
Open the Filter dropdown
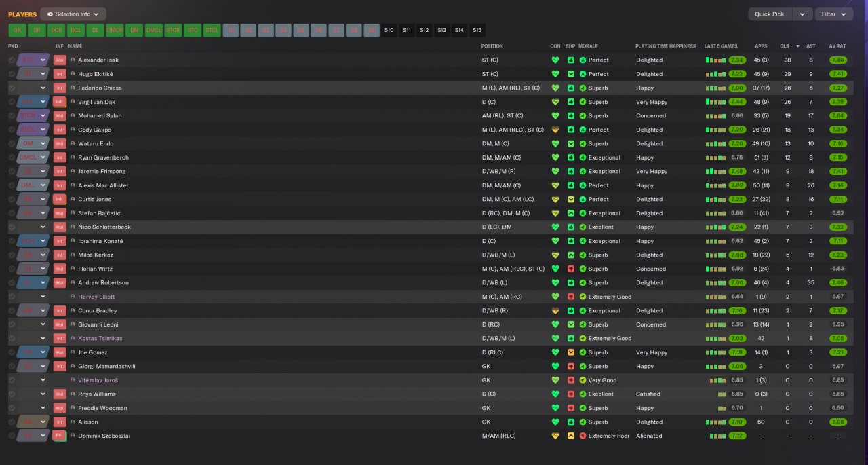(834, 14)
